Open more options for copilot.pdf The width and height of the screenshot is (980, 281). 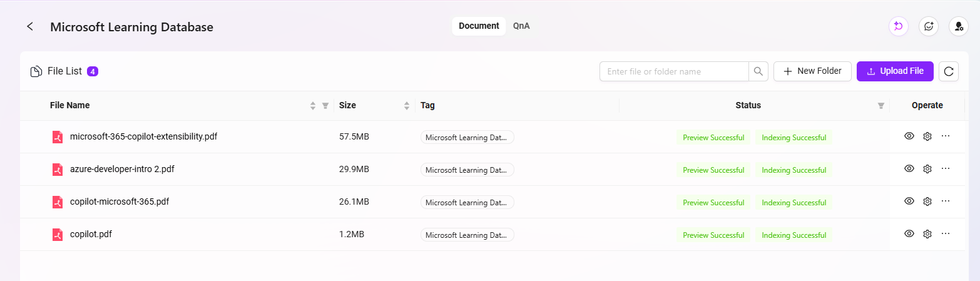946,233
